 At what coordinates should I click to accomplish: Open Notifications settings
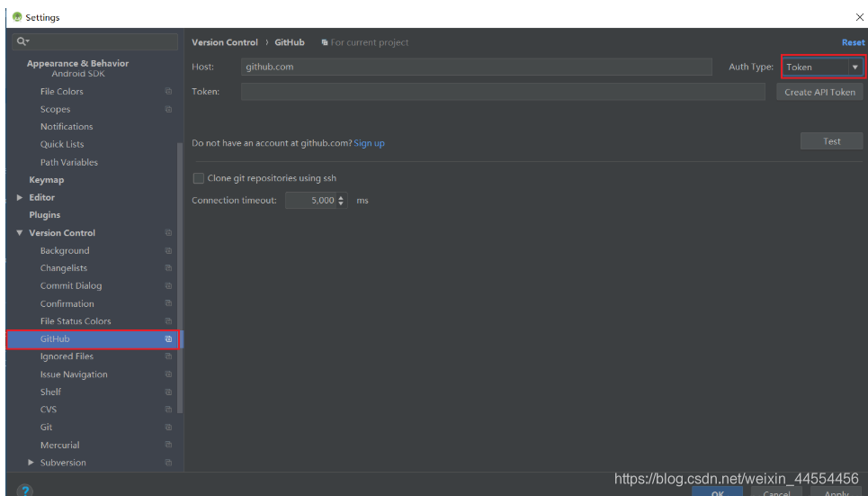coord(67,126)
